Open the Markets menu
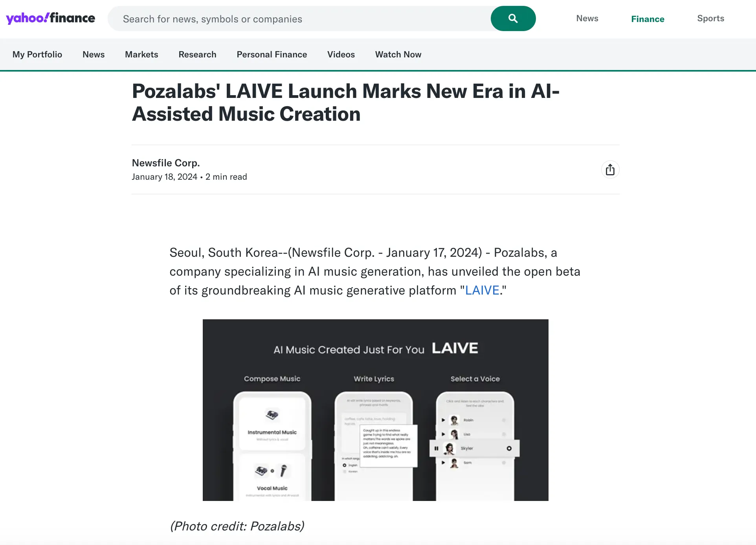The width and height of the screenshot is (756, 545). (141, 55)
